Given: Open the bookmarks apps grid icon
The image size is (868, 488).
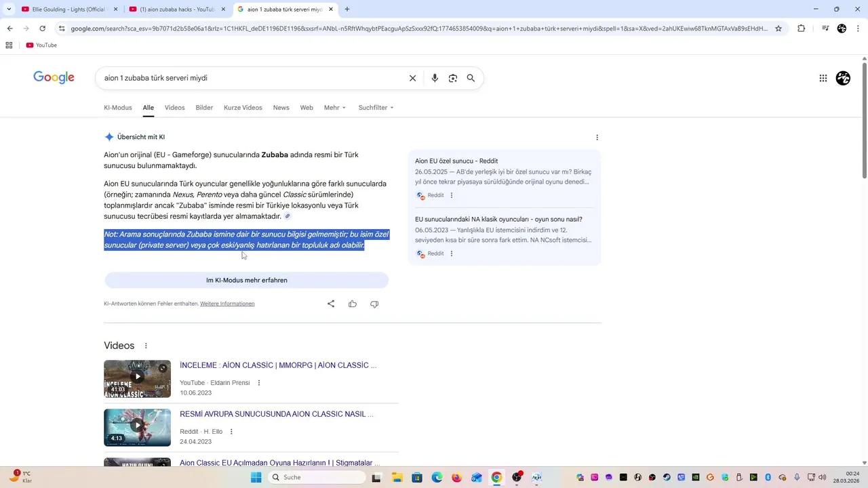Looking at the screenshot, I should 9,45.
